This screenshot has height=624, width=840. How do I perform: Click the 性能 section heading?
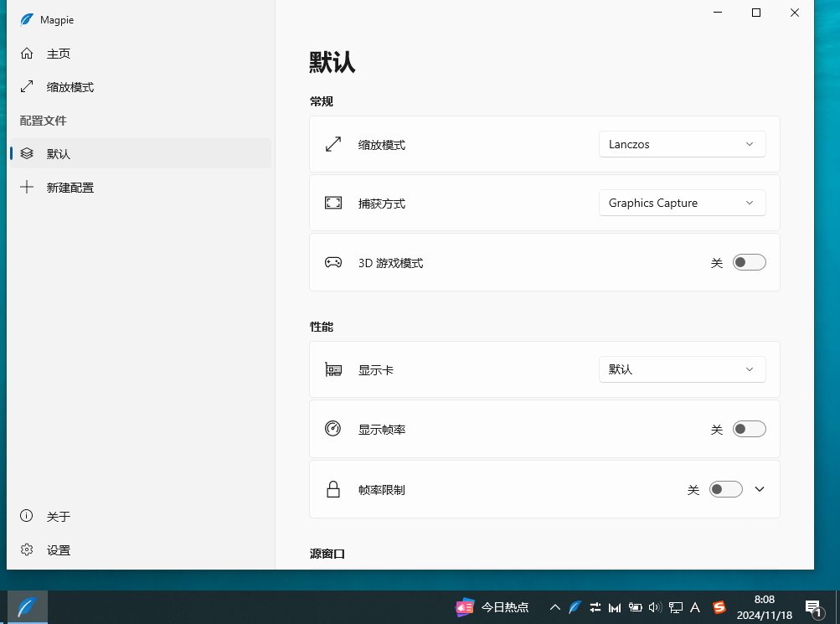(x=322, y=327)
